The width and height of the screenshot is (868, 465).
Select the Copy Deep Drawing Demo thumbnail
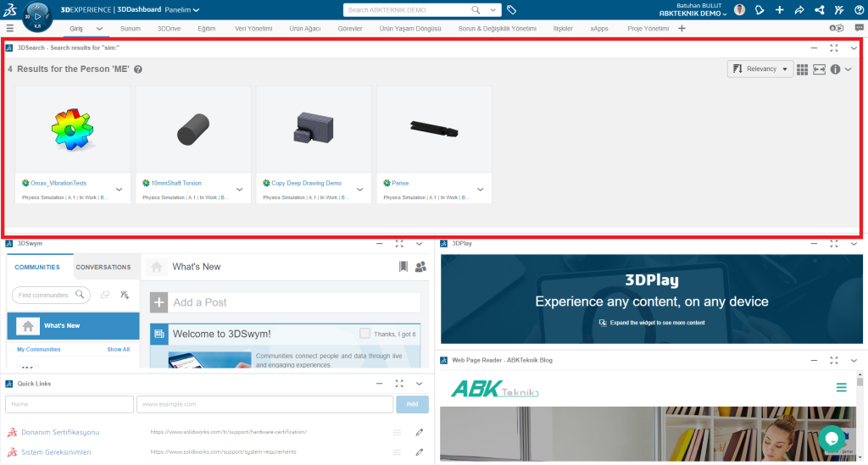click(313, 129)
